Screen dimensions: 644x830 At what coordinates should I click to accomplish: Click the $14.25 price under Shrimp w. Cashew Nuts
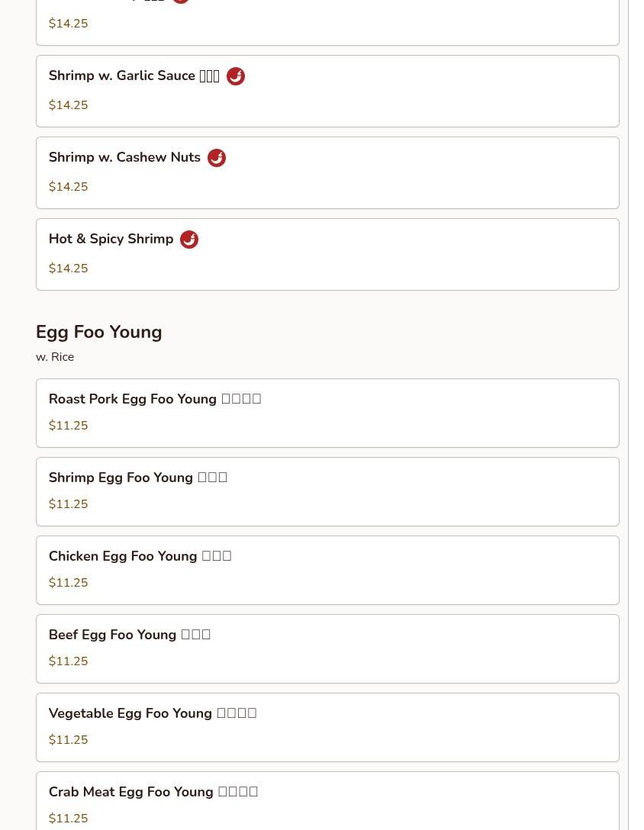pyautogui.click(x=69, y=187)
